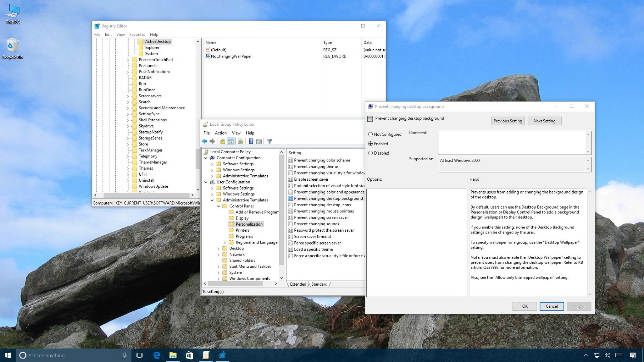Click the back navigation arrow in Group Policy Editor

(205, 141)
